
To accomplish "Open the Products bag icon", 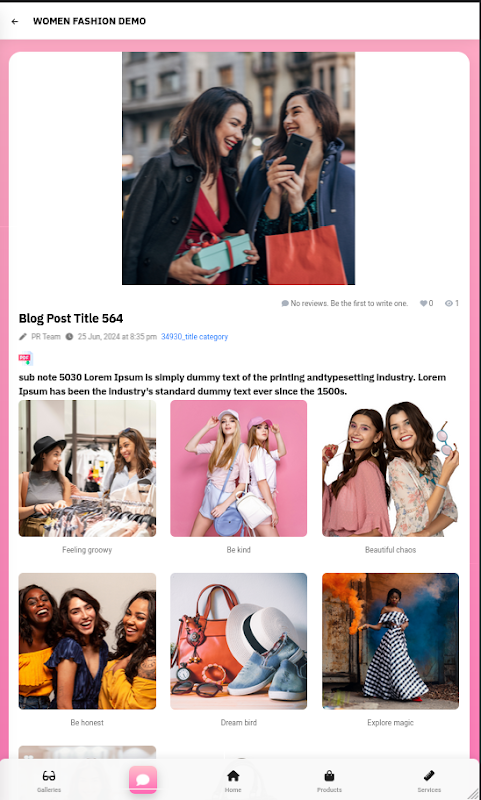I will coord(330,776).
